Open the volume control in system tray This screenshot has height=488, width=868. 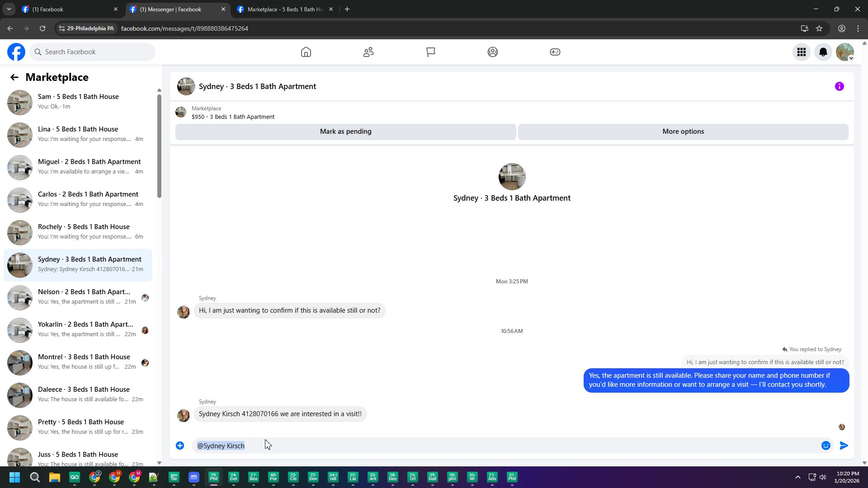point(823,477)
